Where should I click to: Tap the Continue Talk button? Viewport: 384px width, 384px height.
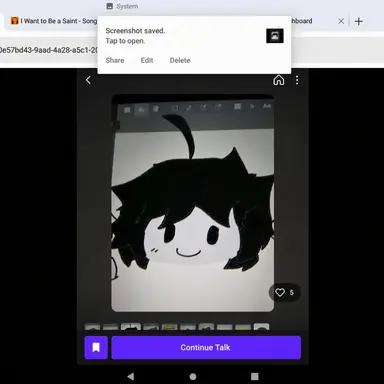tap(206, 347)
